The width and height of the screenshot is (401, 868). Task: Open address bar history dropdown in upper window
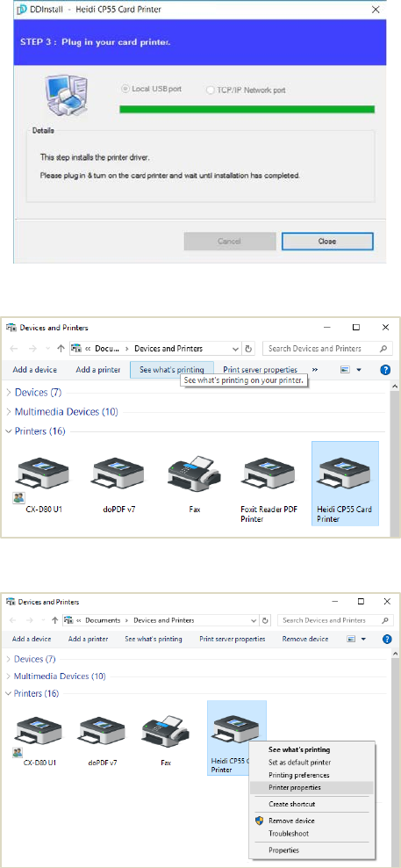(236, 349)
